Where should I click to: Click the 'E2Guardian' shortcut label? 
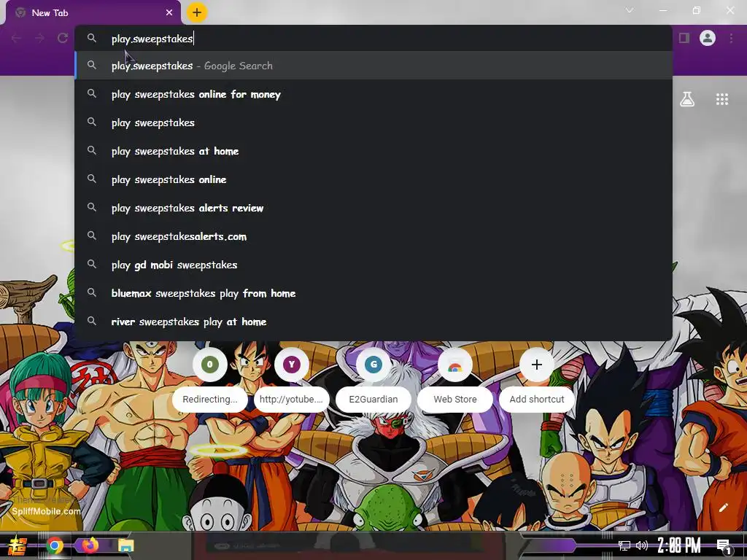[373, 399]
